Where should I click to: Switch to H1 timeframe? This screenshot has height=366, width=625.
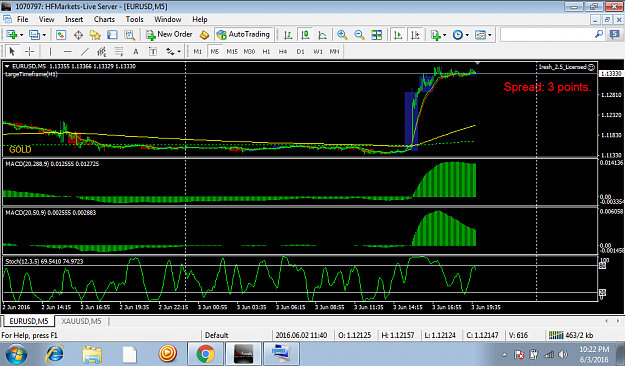point(266,51)
